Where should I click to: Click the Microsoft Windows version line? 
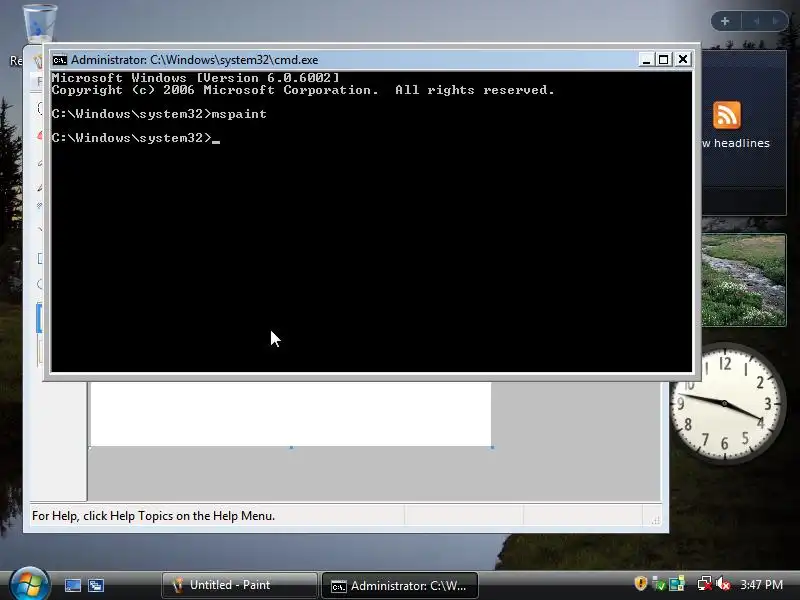pyautogui.click(x=195, y=78)
